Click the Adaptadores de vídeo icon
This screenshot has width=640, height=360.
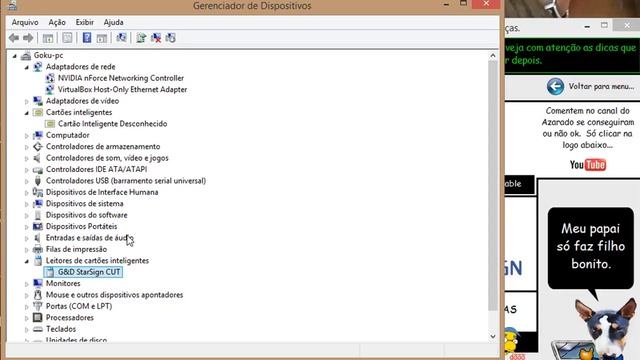coord(38,101)
